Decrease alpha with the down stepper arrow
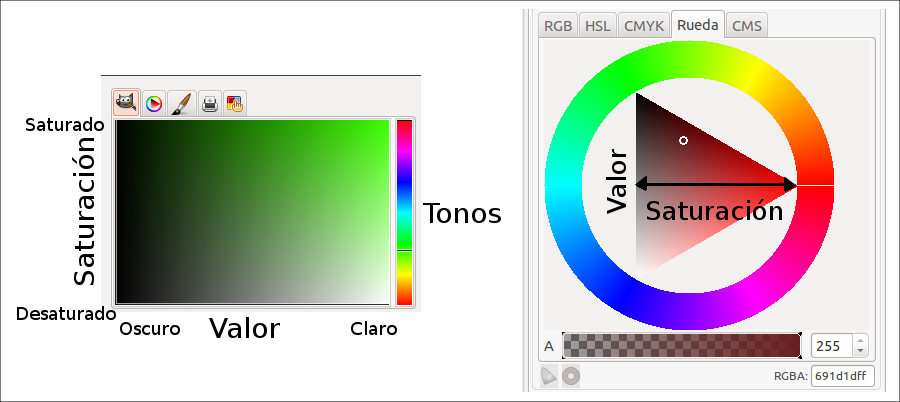 coord(860,351)
